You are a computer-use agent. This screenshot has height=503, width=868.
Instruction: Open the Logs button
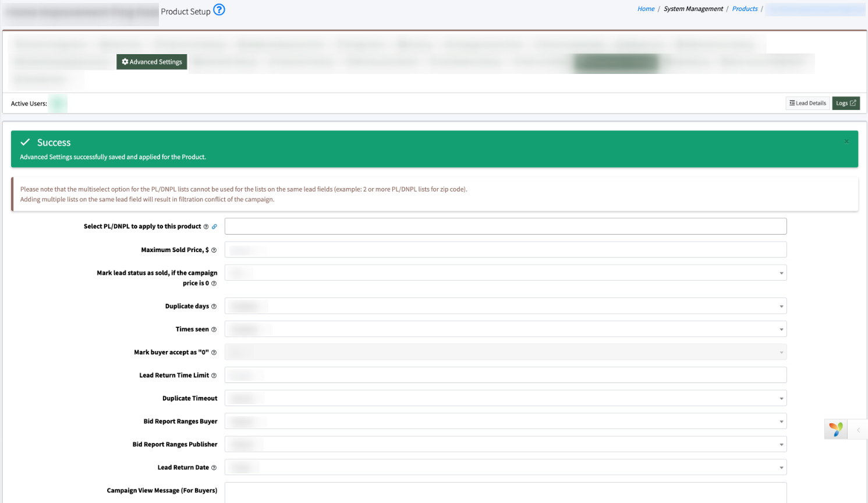846,103
